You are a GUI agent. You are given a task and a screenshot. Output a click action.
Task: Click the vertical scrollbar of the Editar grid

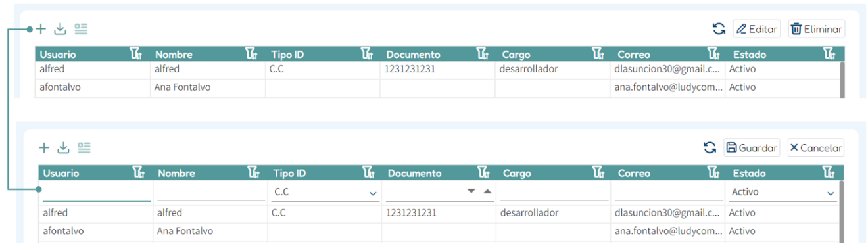tap(842, 79)
